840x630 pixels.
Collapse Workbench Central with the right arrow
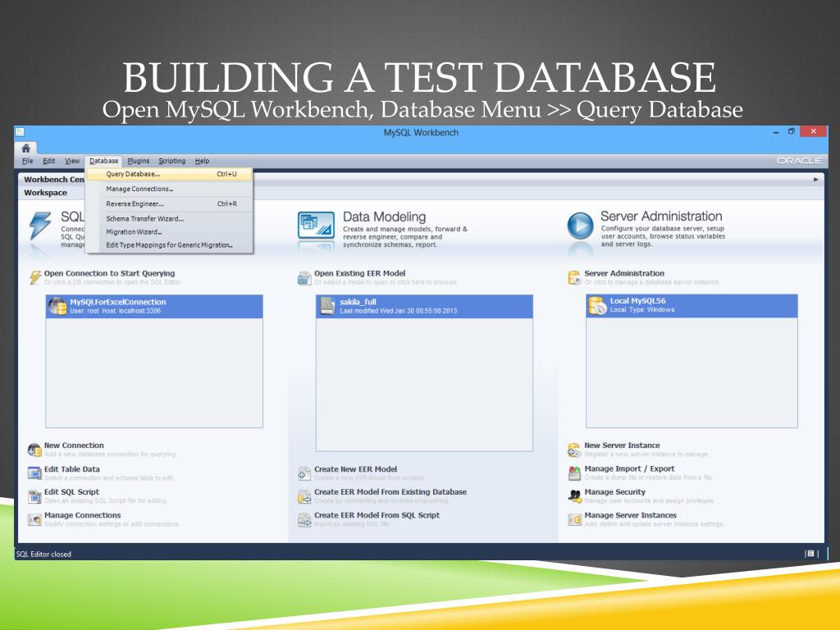(816, 180)
